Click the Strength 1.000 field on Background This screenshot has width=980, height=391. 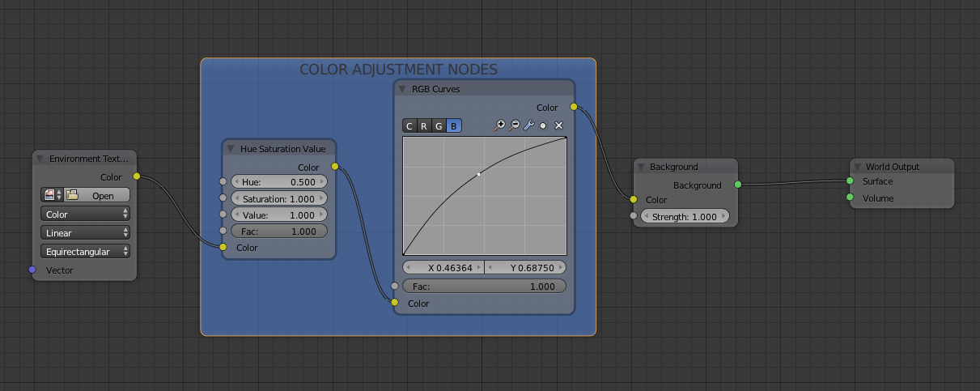(x=685, y=216)
